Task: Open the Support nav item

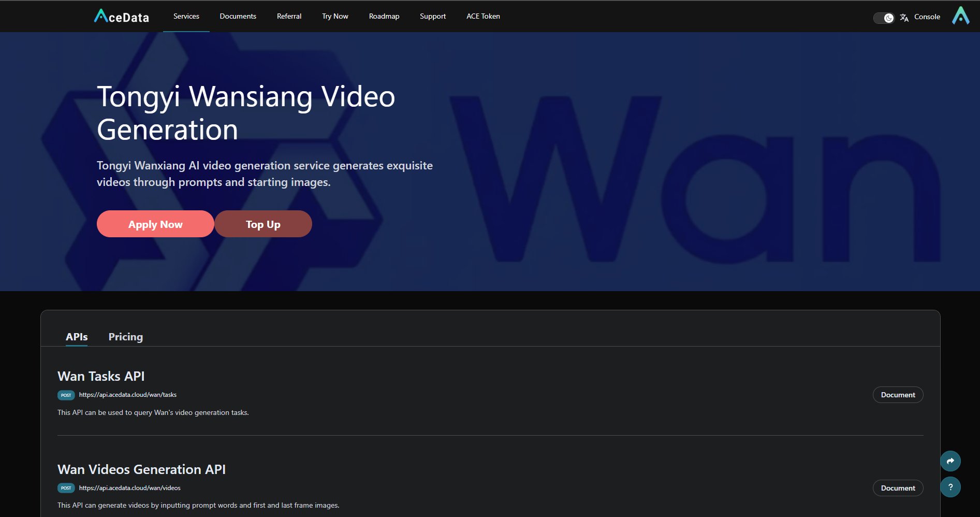Action: [x=433, y=16]
